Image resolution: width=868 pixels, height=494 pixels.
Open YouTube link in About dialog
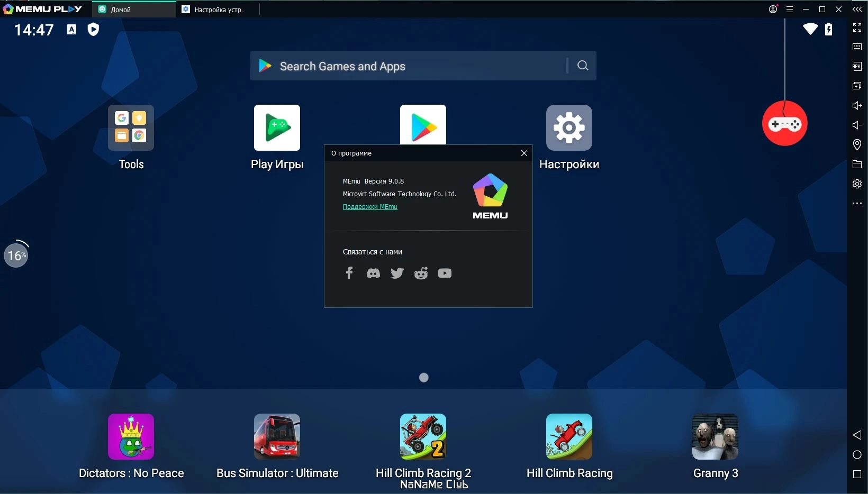click(x=445, y=273)
